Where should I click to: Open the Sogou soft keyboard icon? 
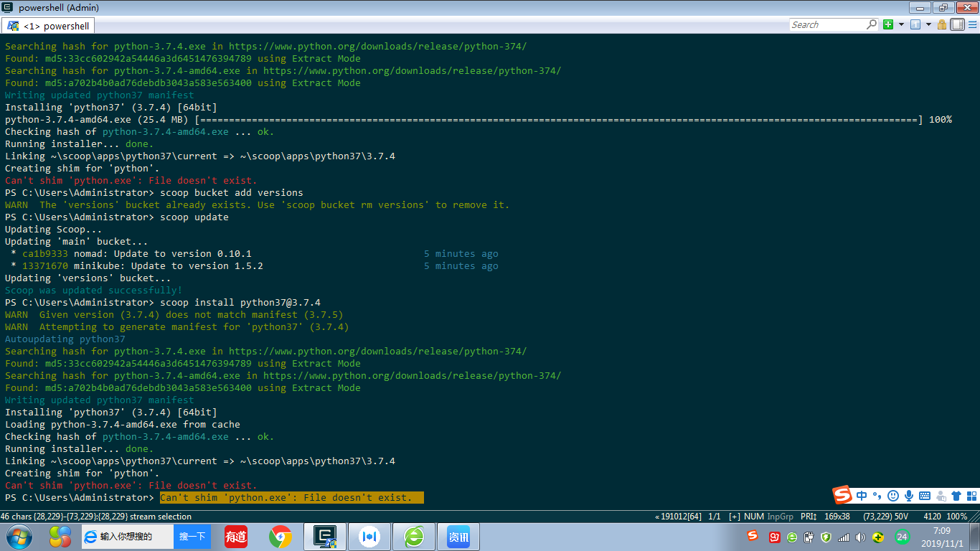[x=925, y=495]
